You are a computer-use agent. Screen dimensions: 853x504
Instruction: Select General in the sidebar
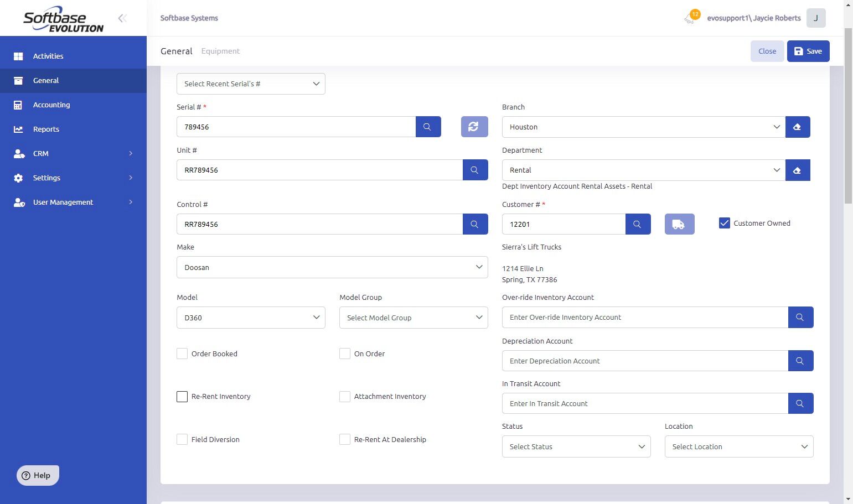tap(73, 80)
